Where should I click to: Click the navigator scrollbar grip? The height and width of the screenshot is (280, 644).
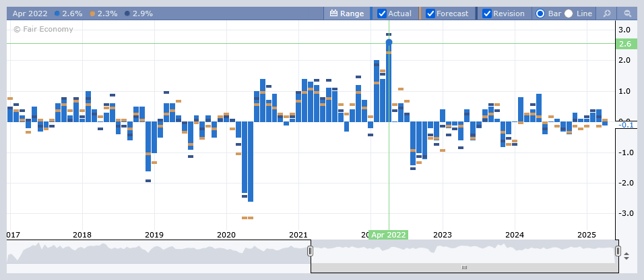click(x=464, y=268)
